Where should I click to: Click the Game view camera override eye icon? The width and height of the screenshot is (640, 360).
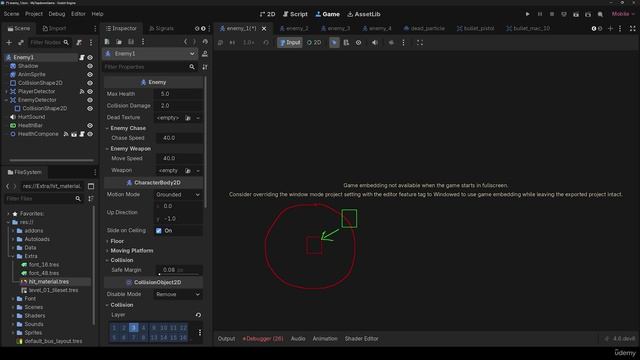pos(358,42)
